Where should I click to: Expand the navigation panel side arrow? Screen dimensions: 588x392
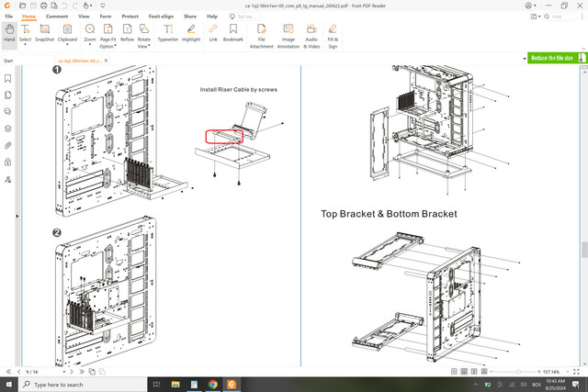[x=17, y=216]
